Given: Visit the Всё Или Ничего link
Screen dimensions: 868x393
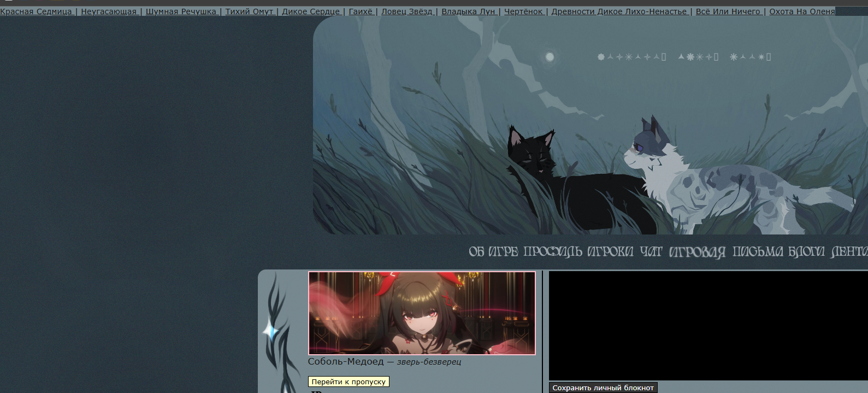Looking at the screenshot, I should [x=728, y=11].
